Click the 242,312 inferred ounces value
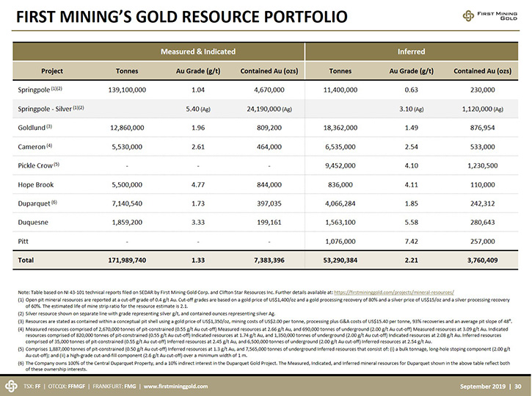This screenshot has height=396, width=532. click(482, 204)
